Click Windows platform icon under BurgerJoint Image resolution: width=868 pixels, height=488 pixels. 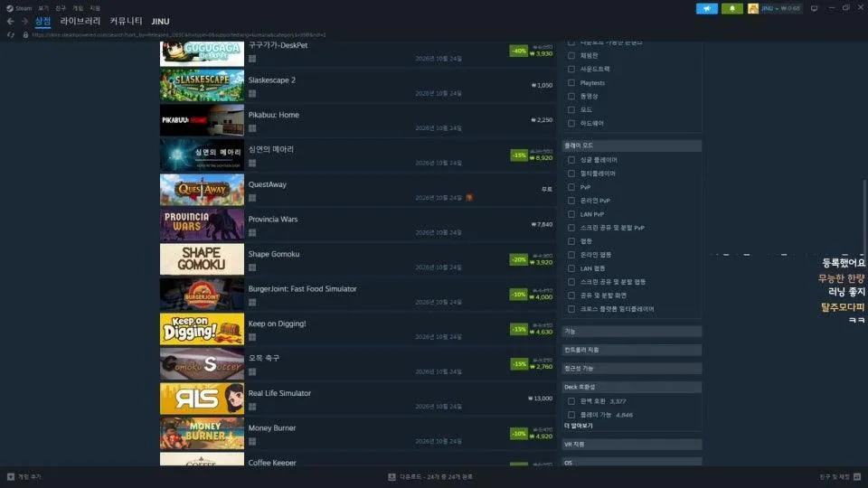pyautogui.click(x=252, y=303)
